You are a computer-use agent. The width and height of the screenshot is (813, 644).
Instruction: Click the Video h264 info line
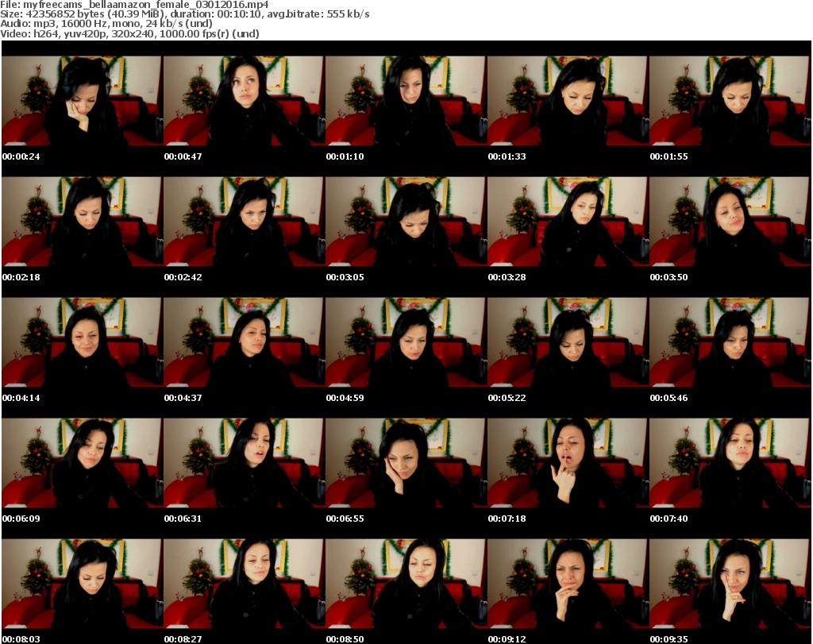[x=129, y=33]
